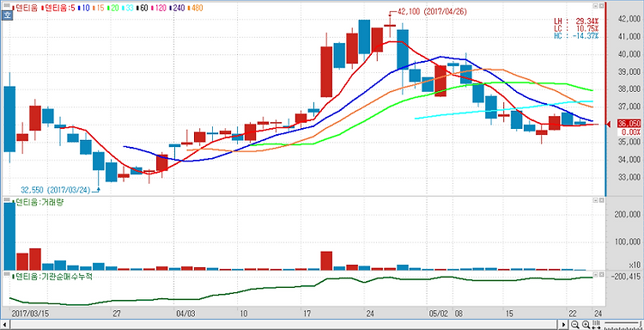This screenshot has height=330, width=644.
Task: Click the LH : 29.34% value
Action: pyautogui.click(x=576, y=21)
